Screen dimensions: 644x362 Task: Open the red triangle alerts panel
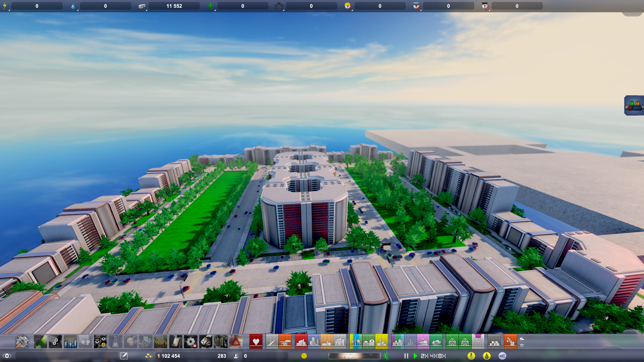[x=236, y=342]
